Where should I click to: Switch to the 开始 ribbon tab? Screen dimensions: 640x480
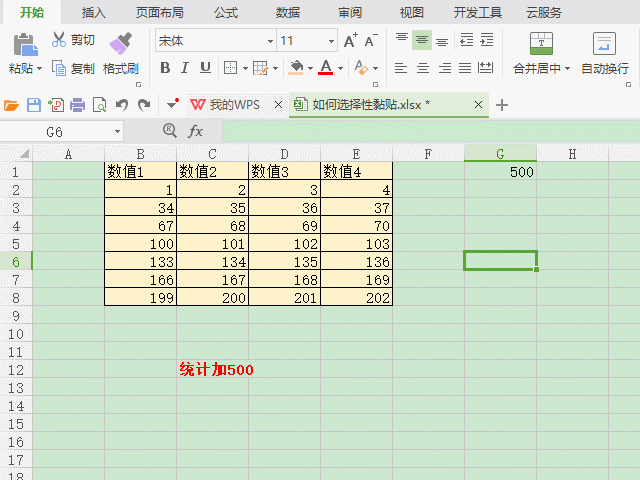tap(32, 12)
